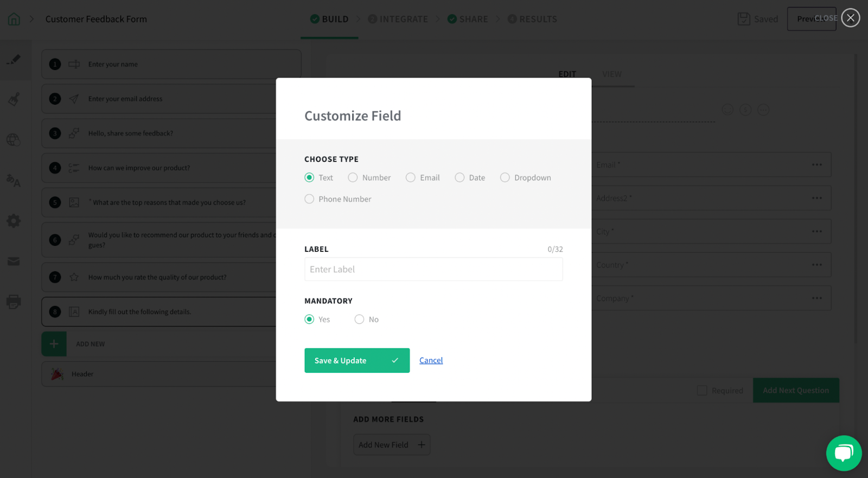Click the Saved disk icon
Viewport: 868px width, 478px height.
tap(744, 19)
